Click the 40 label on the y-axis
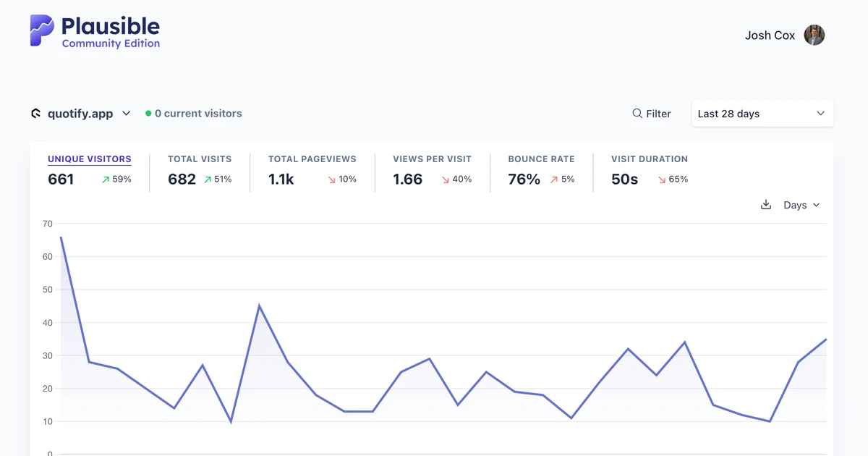The height and width of the screenshot is (456, 868). click(x=48, y=323)
